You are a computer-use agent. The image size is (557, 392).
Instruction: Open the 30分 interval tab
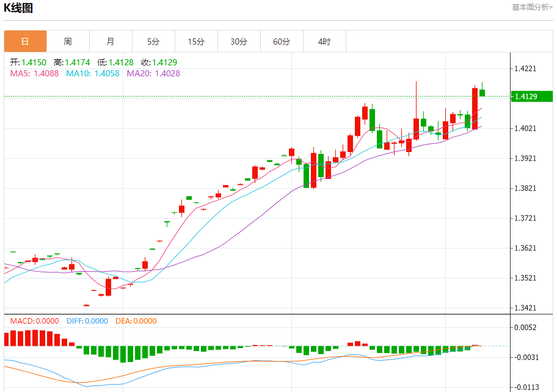[239, 42]
